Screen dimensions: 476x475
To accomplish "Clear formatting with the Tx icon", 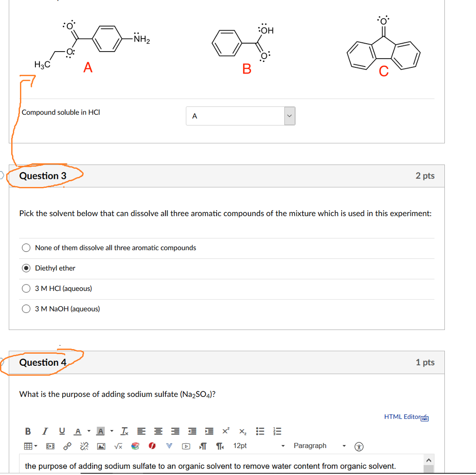I will click(x=124, y=431).
